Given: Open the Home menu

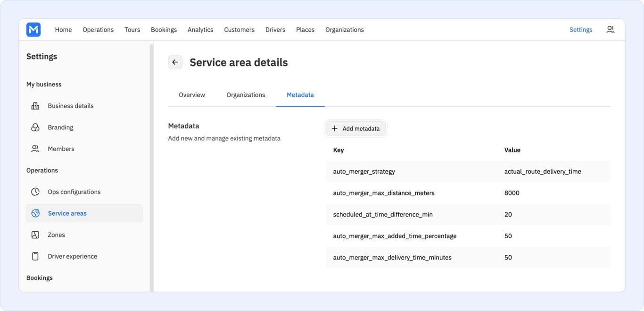Looking at the screenshot, I should (63, 30).
